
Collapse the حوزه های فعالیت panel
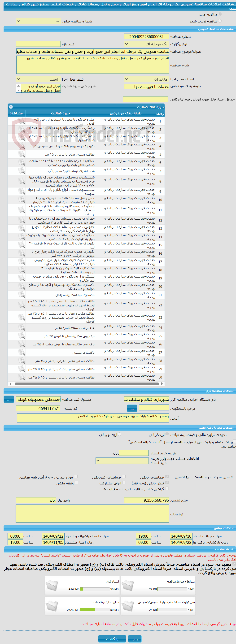(x=11, y=107)
